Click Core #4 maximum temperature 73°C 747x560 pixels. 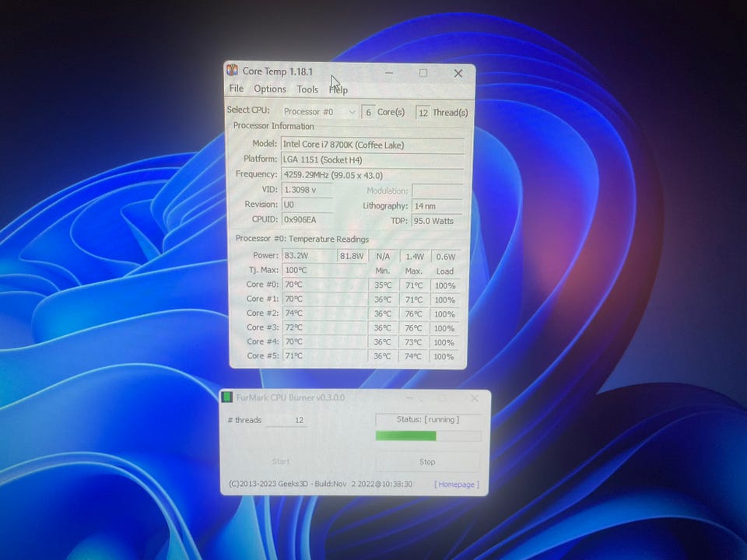(x=413, y=342)
